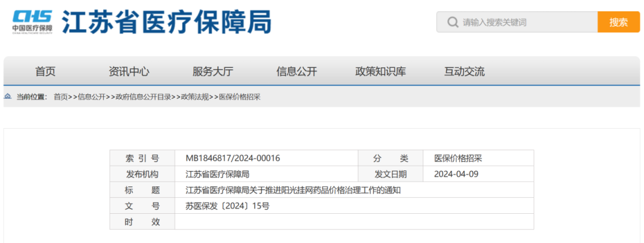Open the 互动交流 navigation tab
Viewport: 644px width, 243px height.
(x=464, y=71)
